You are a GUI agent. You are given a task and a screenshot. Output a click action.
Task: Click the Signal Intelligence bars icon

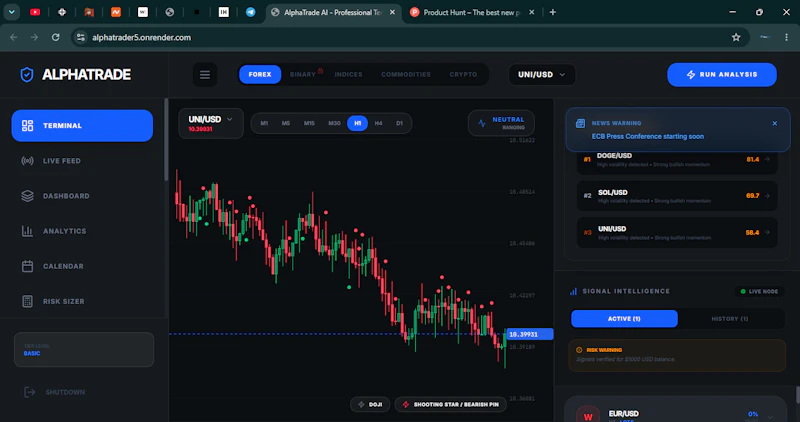coord(573,291)
